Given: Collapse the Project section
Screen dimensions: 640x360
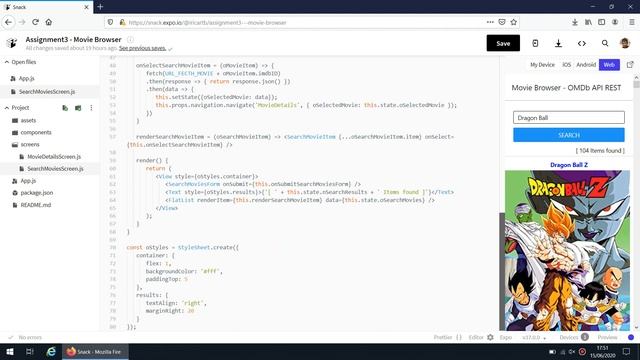Looking at the screenshot, I should coord(17,108).
